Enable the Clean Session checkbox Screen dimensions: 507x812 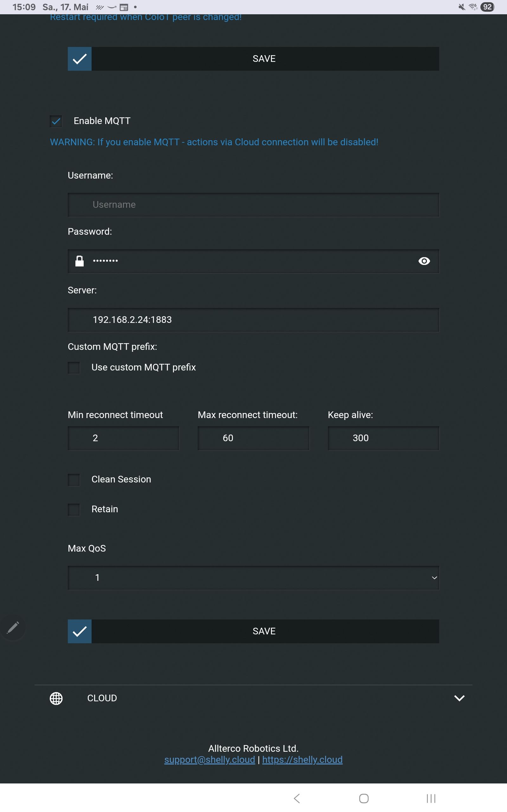[x=74, y=480]
